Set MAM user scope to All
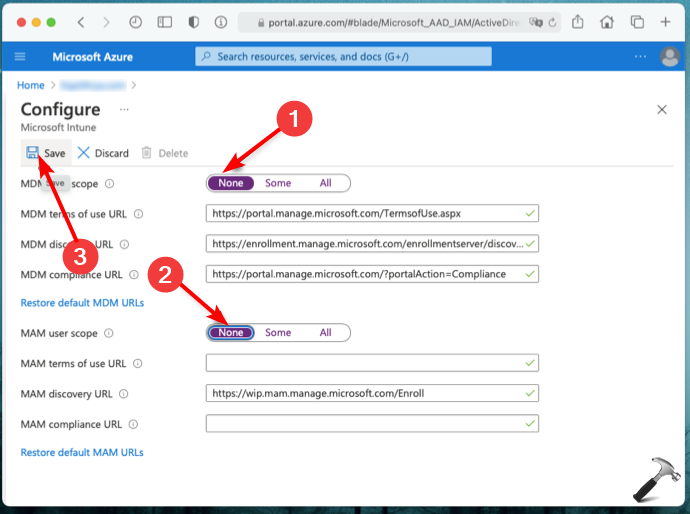Screen dimensions: 690x514 click(x=326, y=333)
